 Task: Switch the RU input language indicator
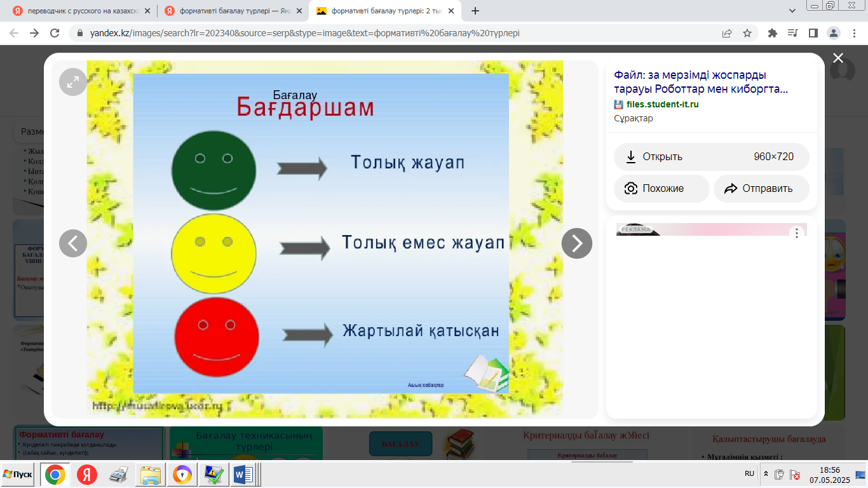(749, 474)
